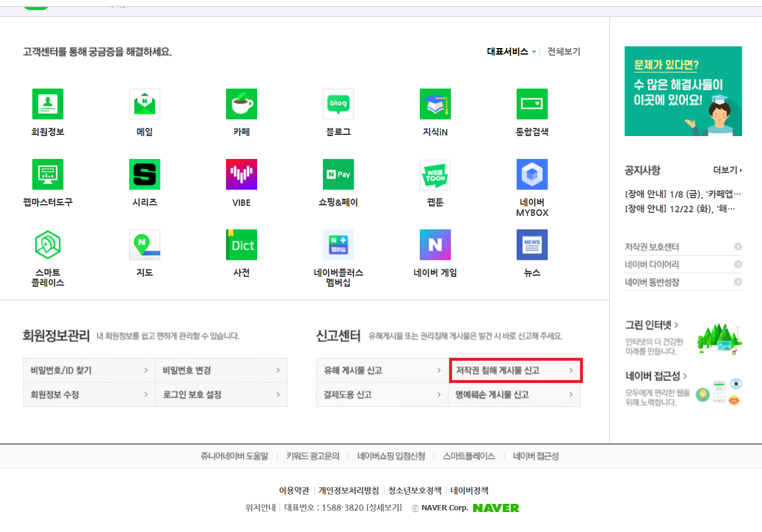
Task: Open the 개인정보처리방침 link
Action: pos(349,490)
